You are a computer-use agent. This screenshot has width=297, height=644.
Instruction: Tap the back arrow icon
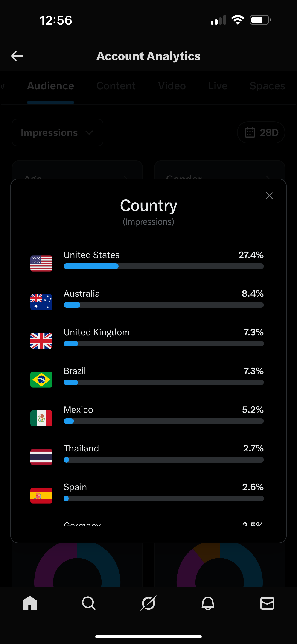[17, 56]
